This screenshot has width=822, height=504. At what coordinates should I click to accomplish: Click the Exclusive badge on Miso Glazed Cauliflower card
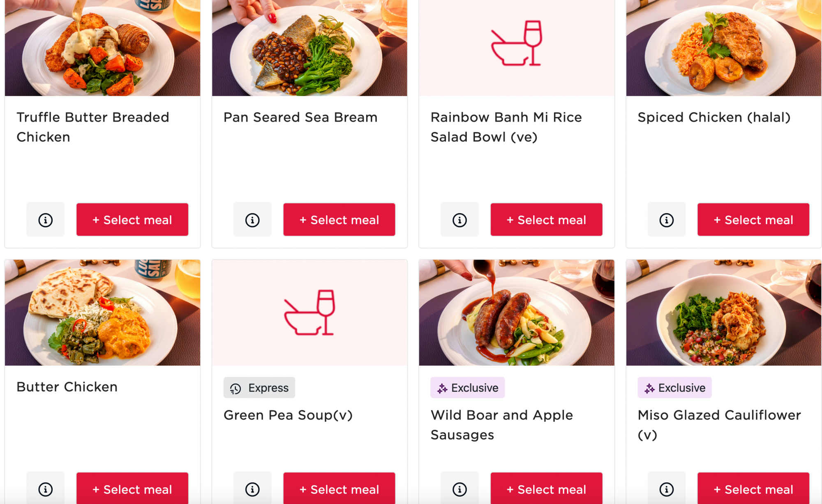coord(674,387)
